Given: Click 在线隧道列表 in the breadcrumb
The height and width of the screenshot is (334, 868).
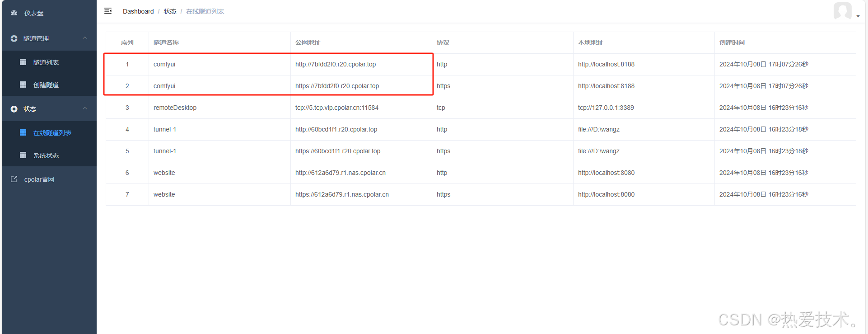Looking at the screenshot, I should 205,11.
